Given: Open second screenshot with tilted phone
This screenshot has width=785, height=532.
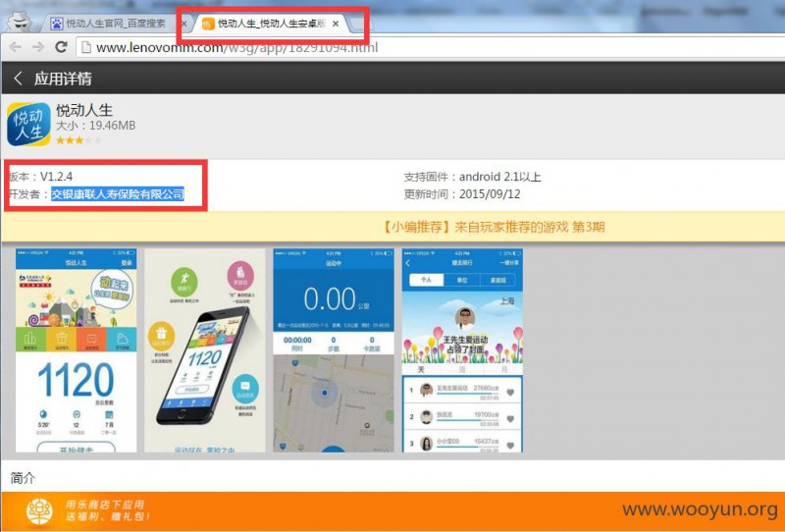Looking at the screenshot, I should (x=205, y=350).
